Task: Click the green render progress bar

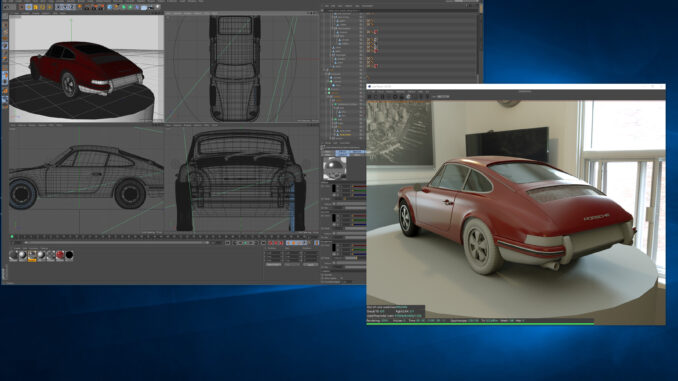Action: [480, 323]
